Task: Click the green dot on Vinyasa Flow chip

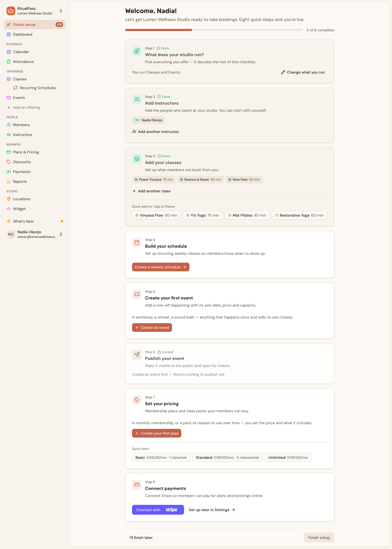Action: point(137,215)
